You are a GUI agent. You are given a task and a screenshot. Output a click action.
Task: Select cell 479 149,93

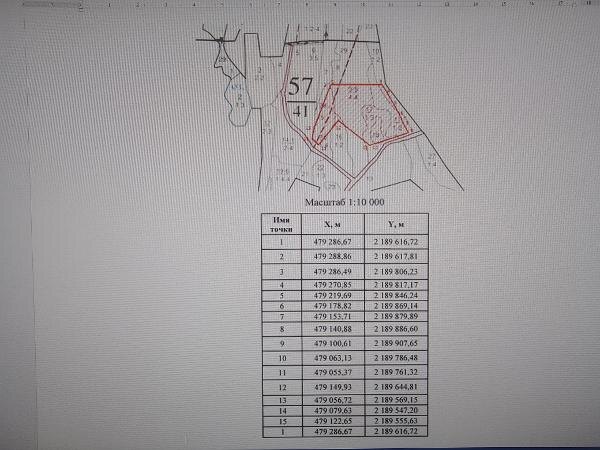tap(333, 387)
